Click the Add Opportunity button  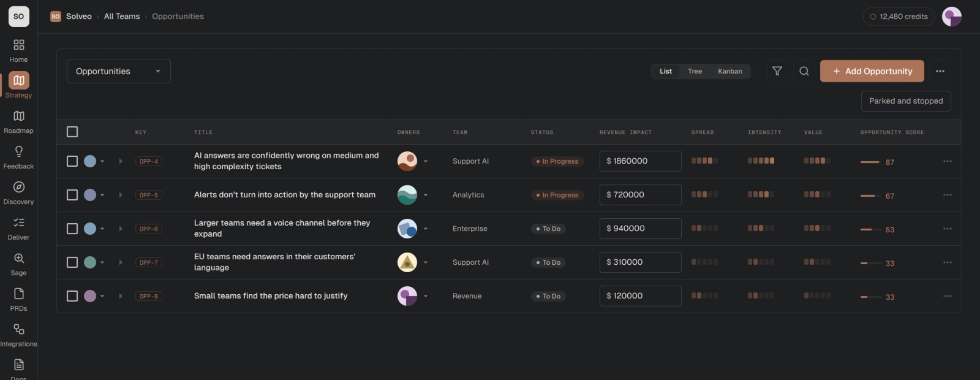tap(872, 71)
